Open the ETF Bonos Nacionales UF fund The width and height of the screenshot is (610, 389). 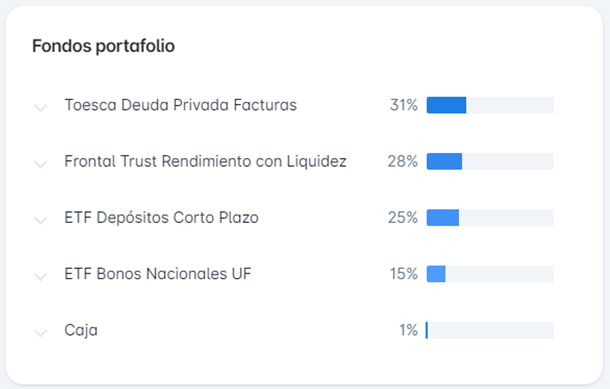point(158,274)
